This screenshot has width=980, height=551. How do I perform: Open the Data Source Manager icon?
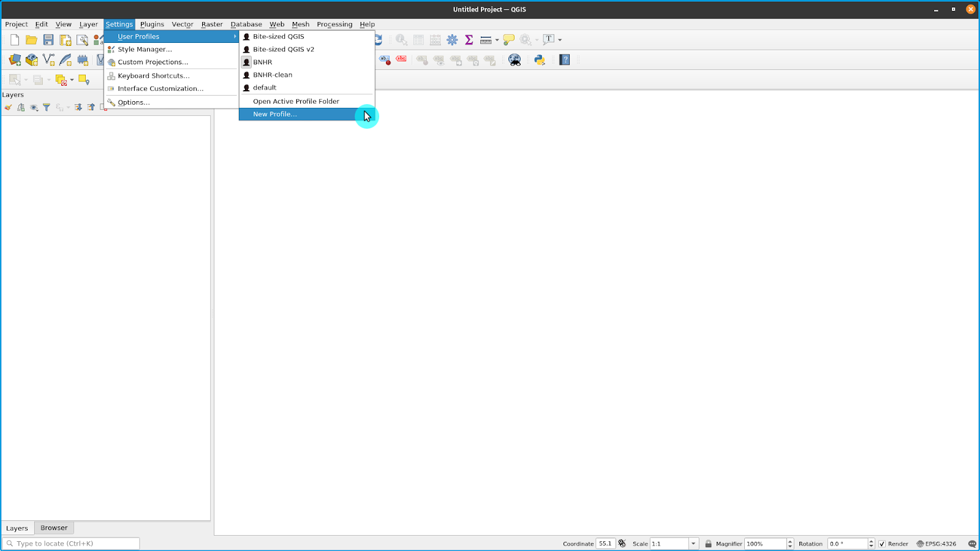pos(15,59)
